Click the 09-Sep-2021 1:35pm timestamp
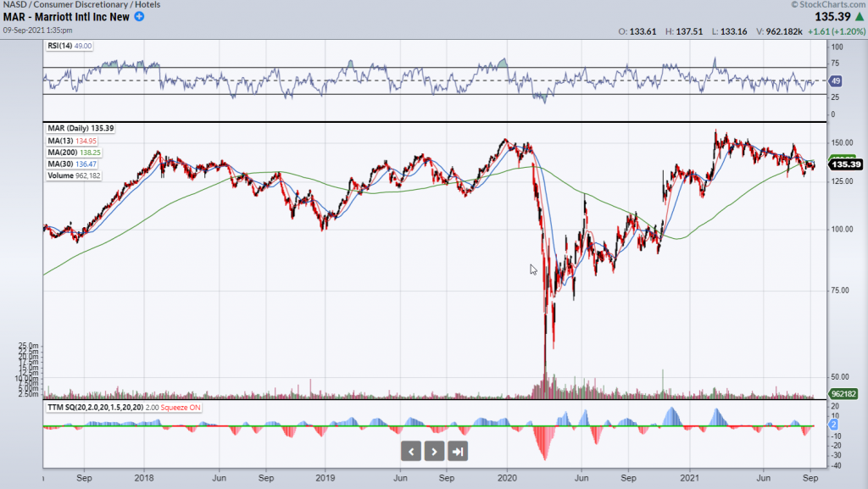868x489 pixels. pos(37,31)
